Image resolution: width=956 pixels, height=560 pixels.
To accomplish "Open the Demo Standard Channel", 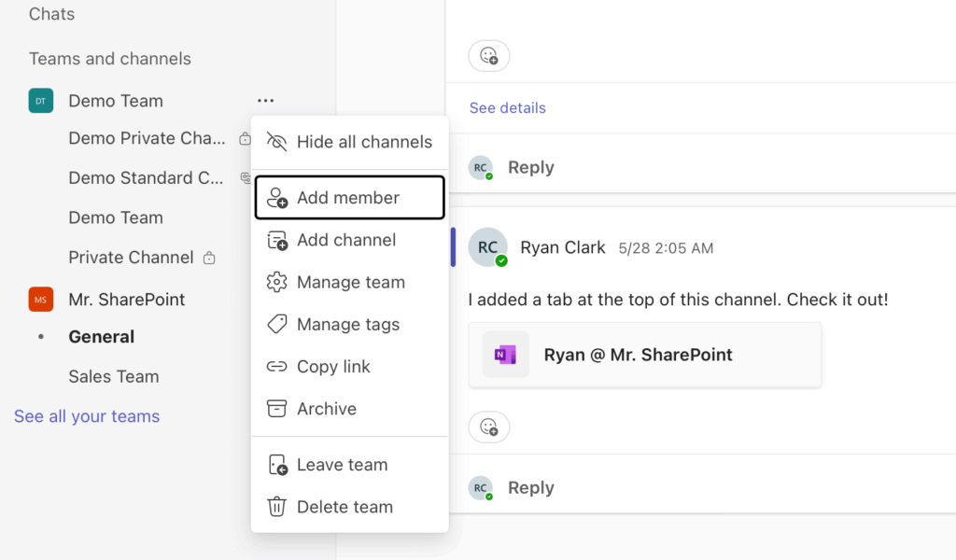I will (146, 178).
